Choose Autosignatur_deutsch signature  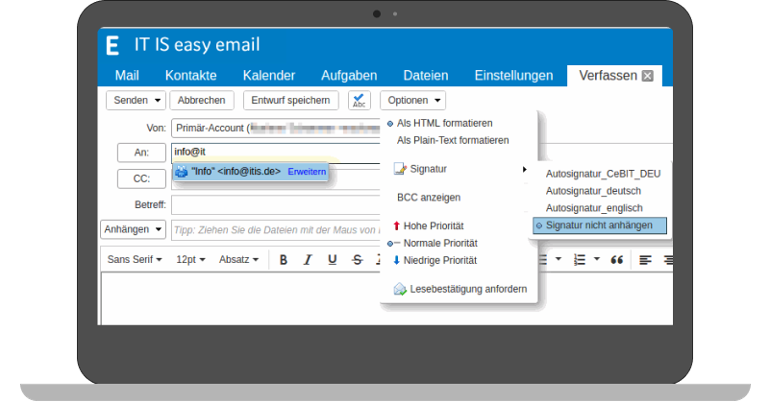coord(593,191)
